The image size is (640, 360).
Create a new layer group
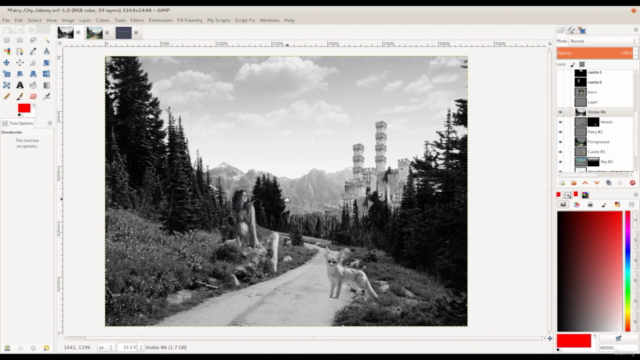(573, 183)
